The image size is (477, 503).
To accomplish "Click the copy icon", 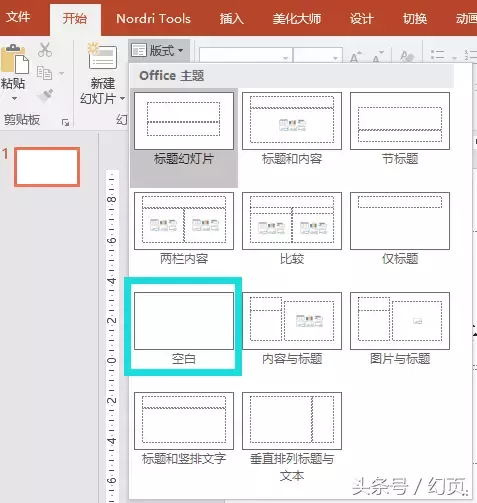I will pyautogui.click(x=44, y=73).
